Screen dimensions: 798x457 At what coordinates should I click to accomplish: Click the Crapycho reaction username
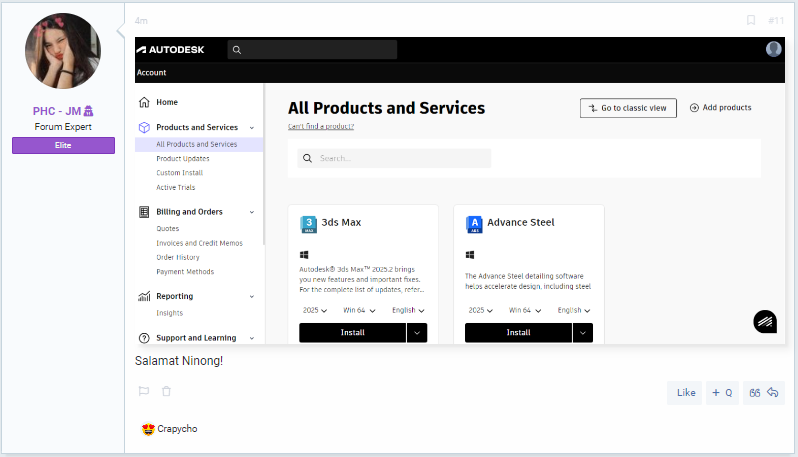point(177,429)
